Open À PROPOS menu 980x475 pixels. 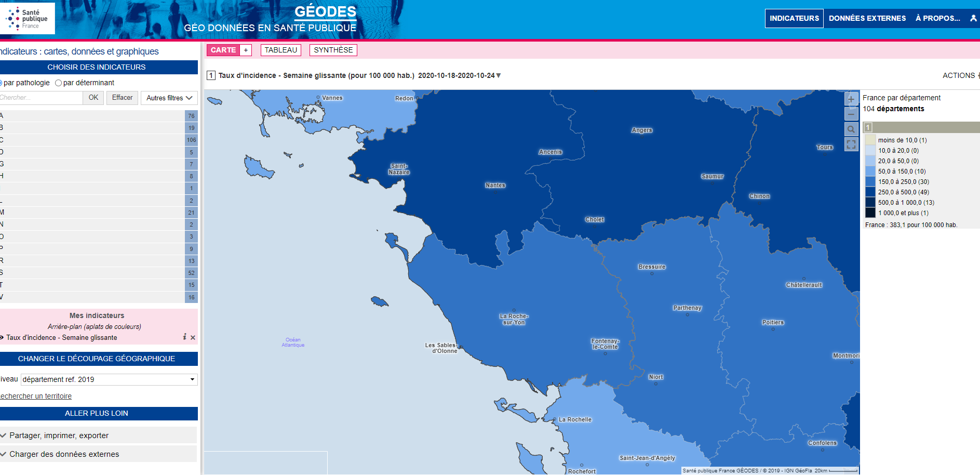click(938, 18)
